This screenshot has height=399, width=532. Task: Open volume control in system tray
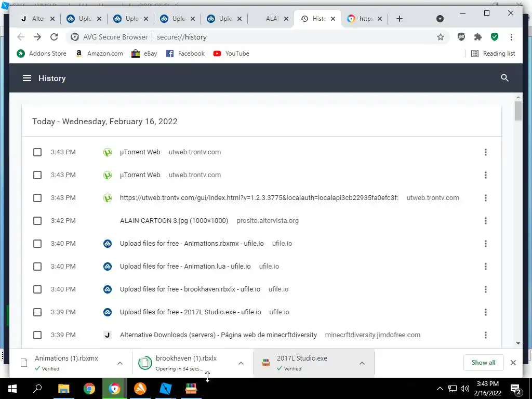(465, 389)
